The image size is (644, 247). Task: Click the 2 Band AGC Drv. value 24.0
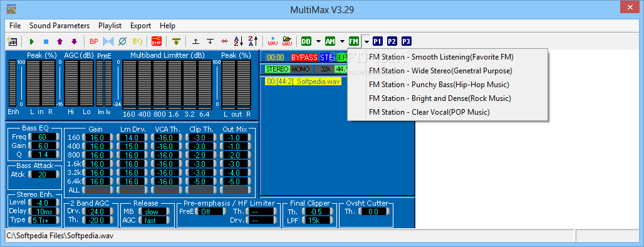[x=97, y=211]
